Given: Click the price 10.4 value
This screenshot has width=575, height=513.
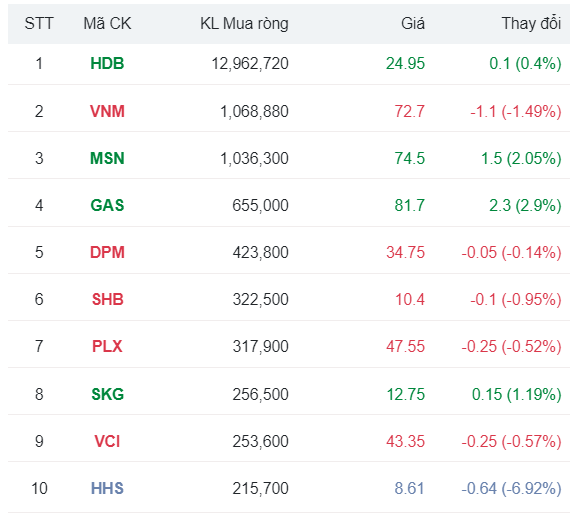Looking at the screenshot, I should click(x=410, y=299).
